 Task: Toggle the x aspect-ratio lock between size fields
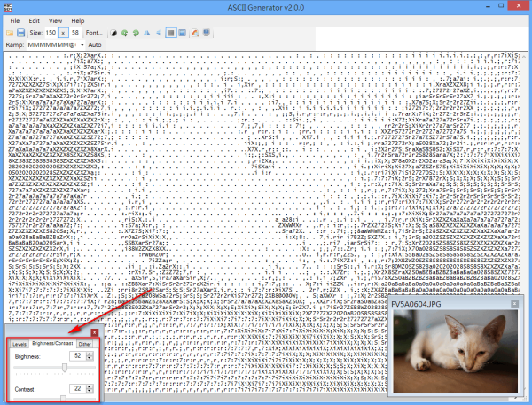click(63, 33)
